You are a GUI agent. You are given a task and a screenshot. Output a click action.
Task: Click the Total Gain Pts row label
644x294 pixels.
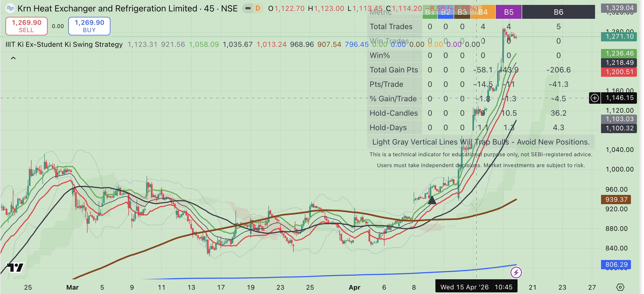(x=394, y=70)
